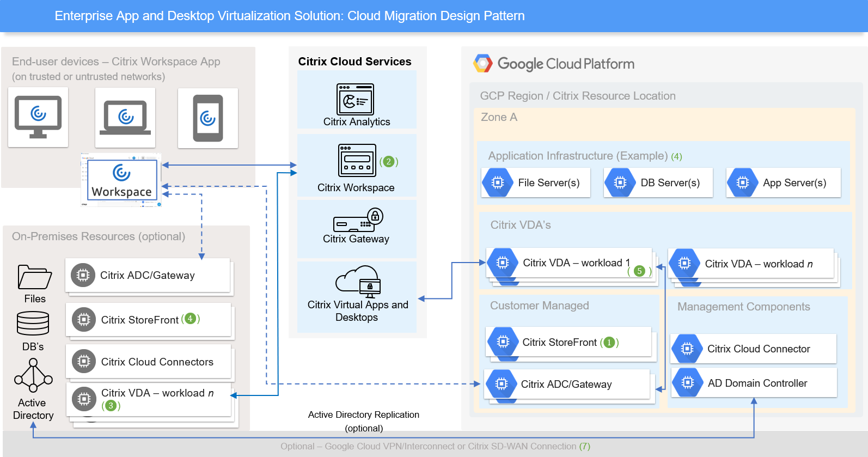Click the AD Domain Controller hexagon icon
The width and height of the screenshot is (868, 457).
688,383
